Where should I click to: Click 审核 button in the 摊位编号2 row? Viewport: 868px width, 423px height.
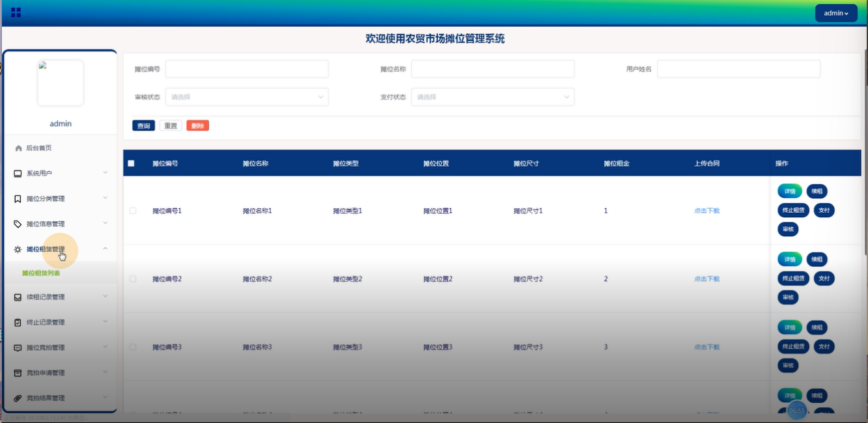tap(788, 297)
